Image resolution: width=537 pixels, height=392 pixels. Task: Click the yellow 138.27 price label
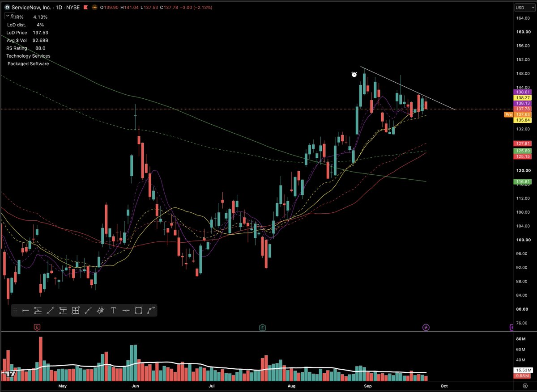coord(523,97)
